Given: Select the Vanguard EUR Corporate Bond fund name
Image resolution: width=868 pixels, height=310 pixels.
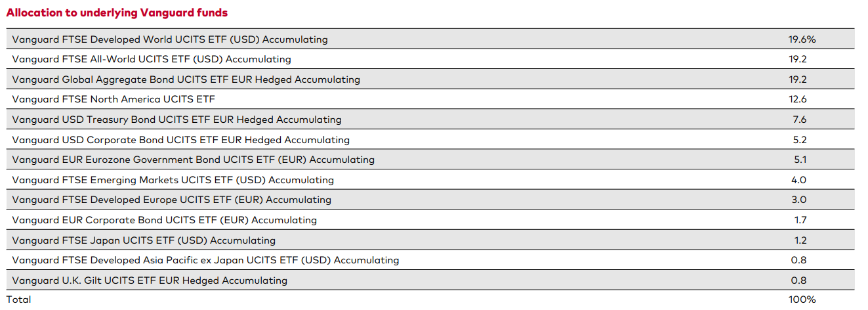Looking at the screenshot, I should (165, 220).
